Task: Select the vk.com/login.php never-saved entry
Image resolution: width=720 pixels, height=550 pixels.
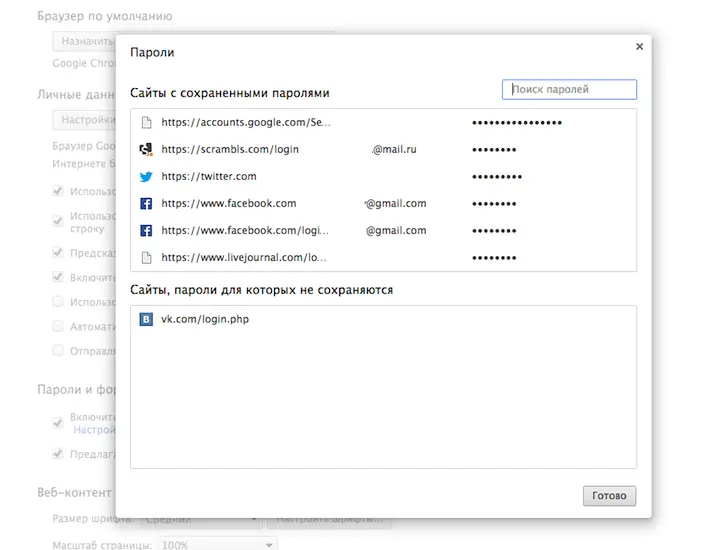Action: click(x=383, y=319)
